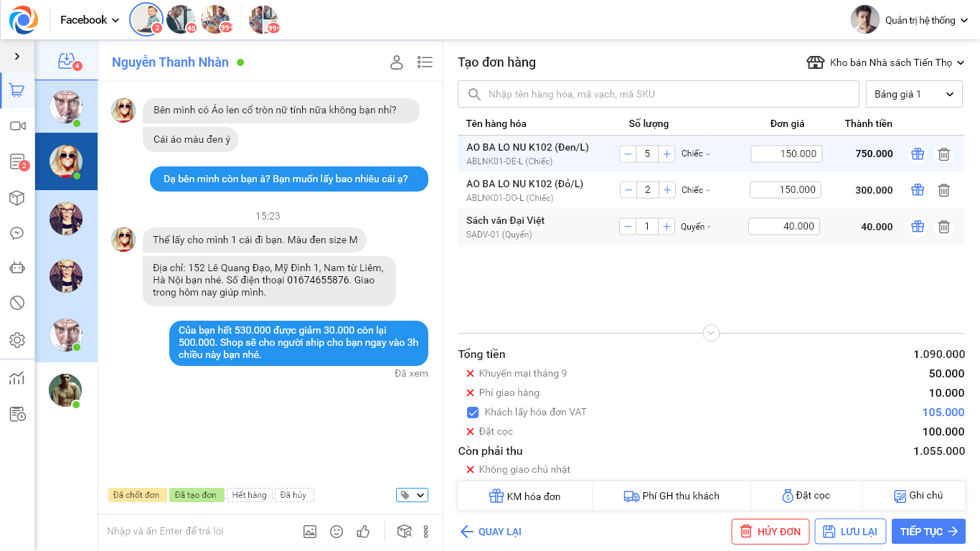Uncheck Khách lấy hóa đơn VAT checkbox
This screenshot has width=980, height=551.
pos(473,413)
